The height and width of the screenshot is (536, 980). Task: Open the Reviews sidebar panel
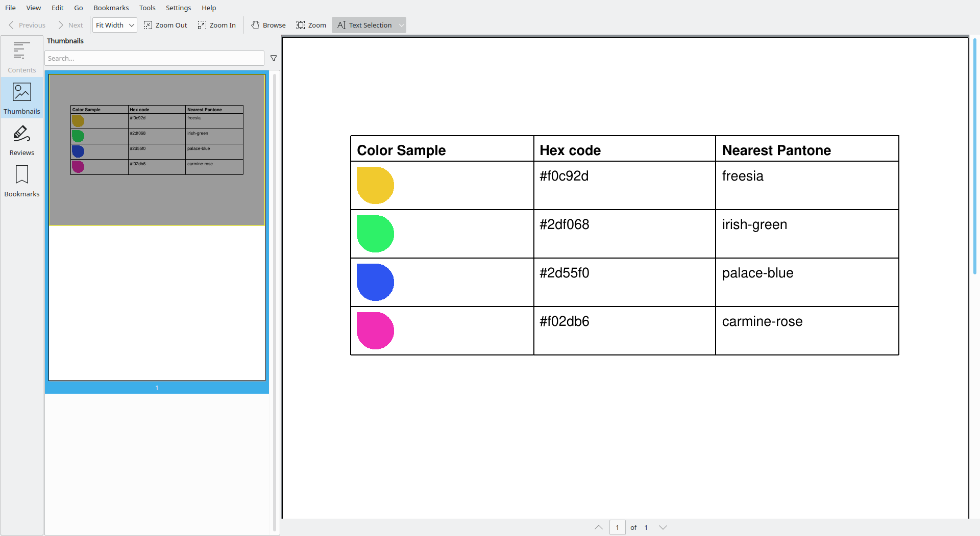coord(22,139)
